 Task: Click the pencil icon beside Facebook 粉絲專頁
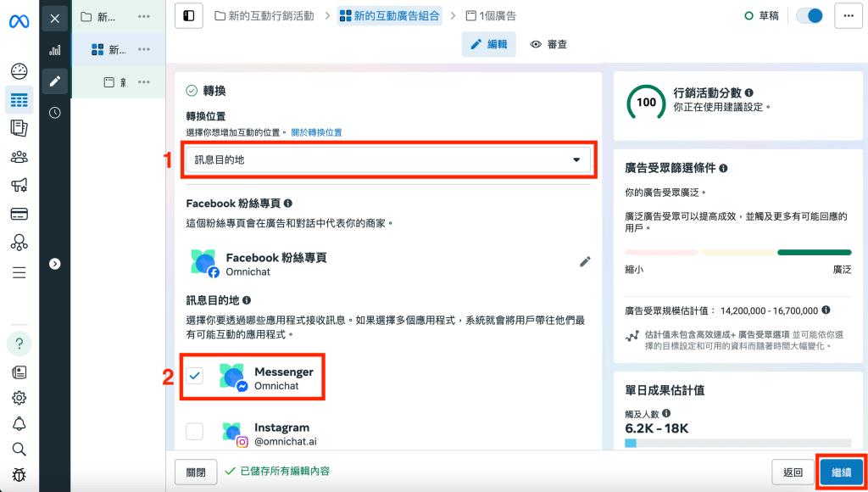(x=585, y=262)
